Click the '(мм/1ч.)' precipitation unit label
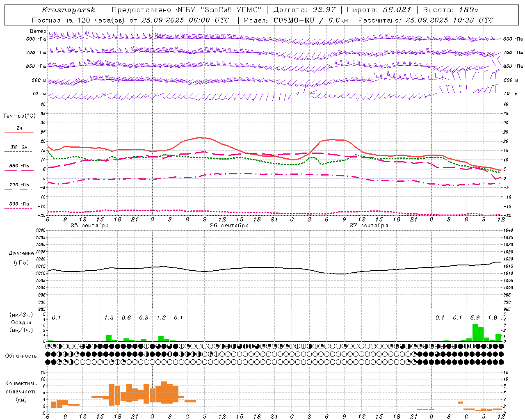This screenshot has height=420, width=525. (x=21, y=330)
